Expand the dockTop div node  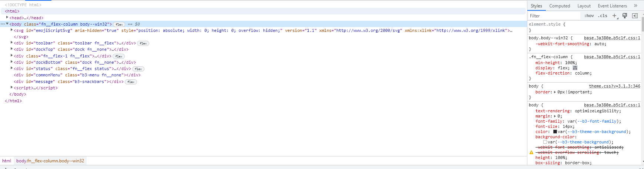pyautogui.click(x=12, y=49)
